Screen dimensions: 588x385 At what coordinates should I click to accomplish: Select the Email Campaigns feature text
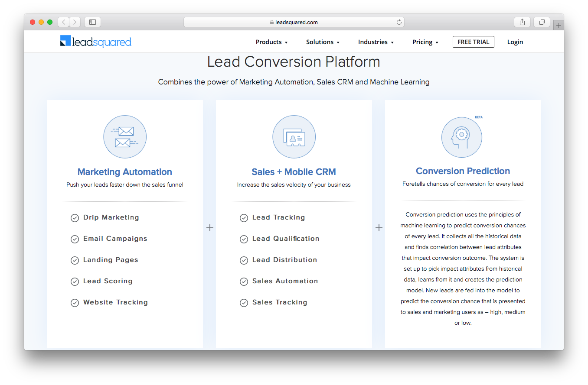pyautogui.click(x=115, y=239)
